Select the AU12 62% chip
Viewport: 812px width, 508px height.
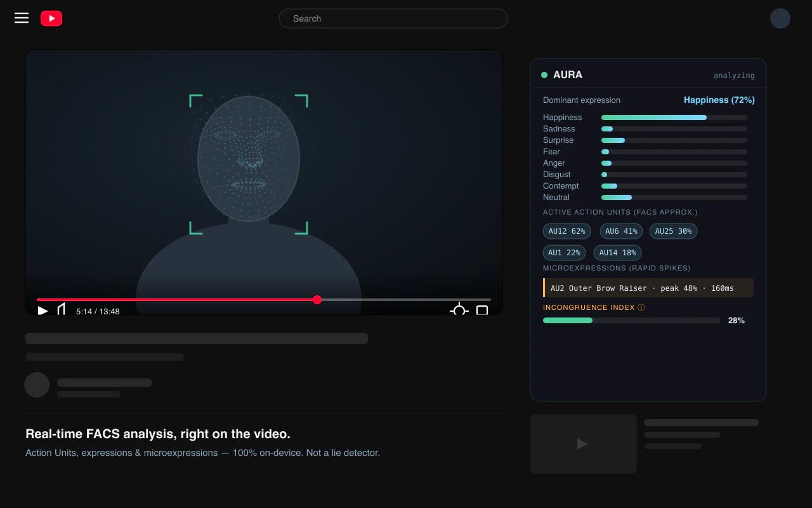coord(567,231)
